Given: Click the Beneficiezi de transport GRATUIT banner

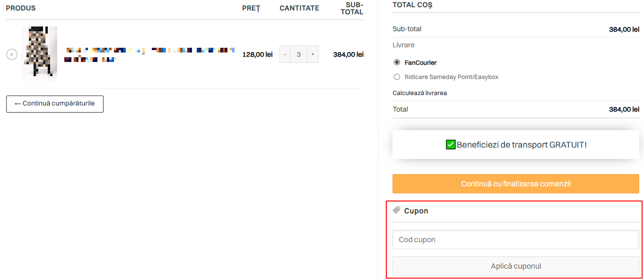Looking at the screenshot, I should pyautogui.click(x=516, y=145).
